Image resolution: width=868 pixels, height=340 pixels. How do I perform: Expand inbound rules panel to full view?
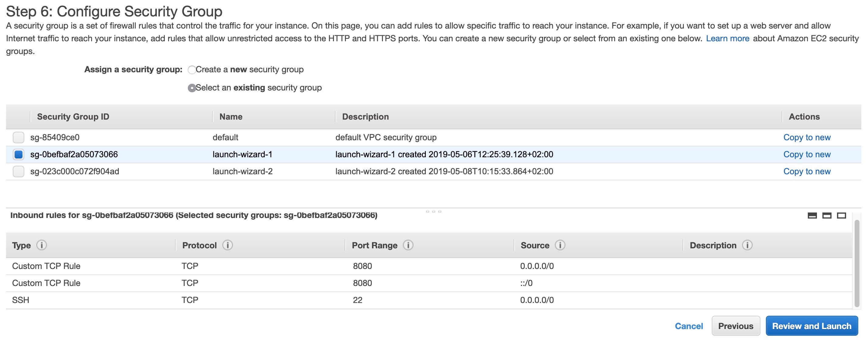coord(841,216)
